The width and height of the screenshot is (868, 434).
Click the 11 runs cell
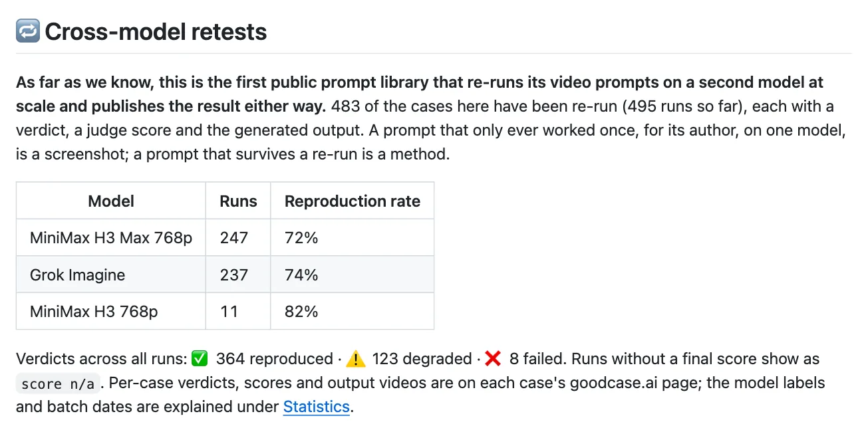click(x=238, y=311)
